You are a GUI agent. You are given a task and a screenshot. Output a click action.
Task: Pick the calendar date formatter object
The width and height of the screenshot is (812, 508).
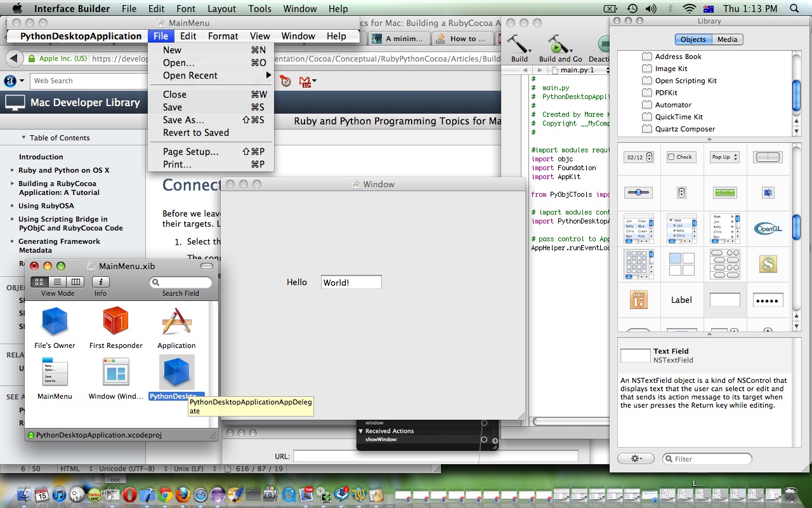click(x=639, y=299)
